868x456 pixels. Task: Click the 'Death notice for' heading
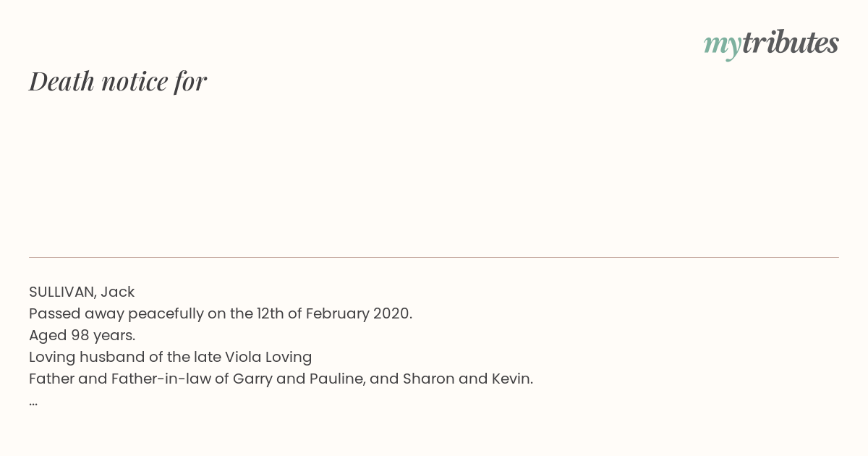118,81
